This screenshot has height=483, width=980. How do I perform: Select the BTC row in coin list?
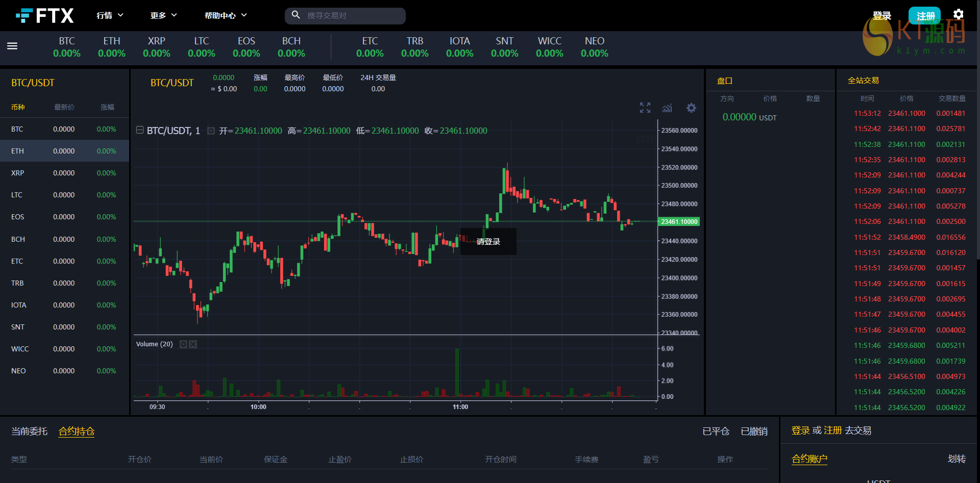pos(64,129)
